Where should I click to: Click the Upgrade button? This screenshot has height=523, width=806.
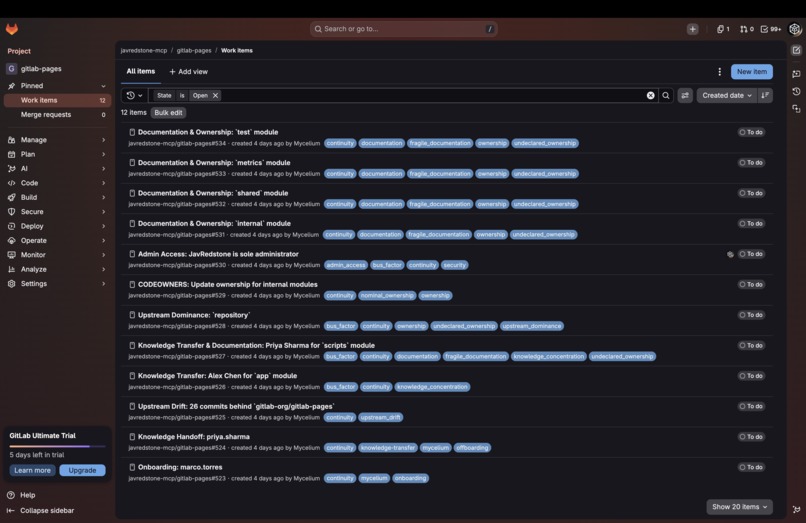(x=82, y=470)
